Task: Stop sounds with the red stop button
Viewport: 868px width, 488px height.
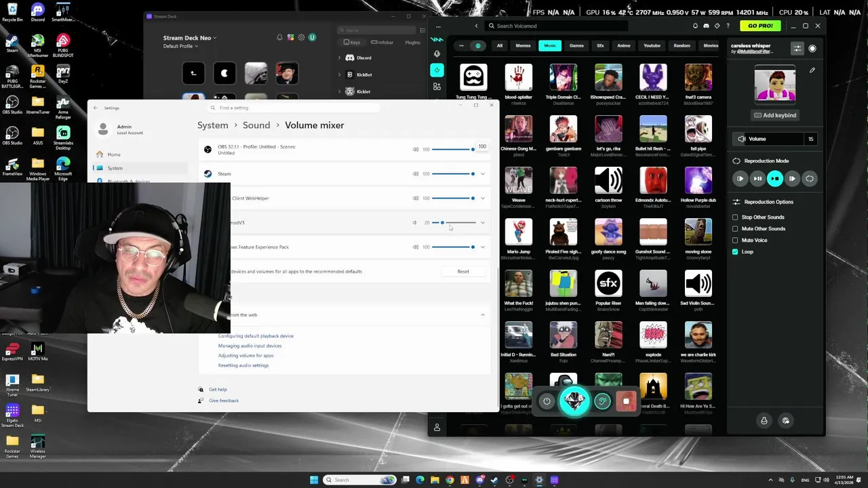Action: coord(626,401)
